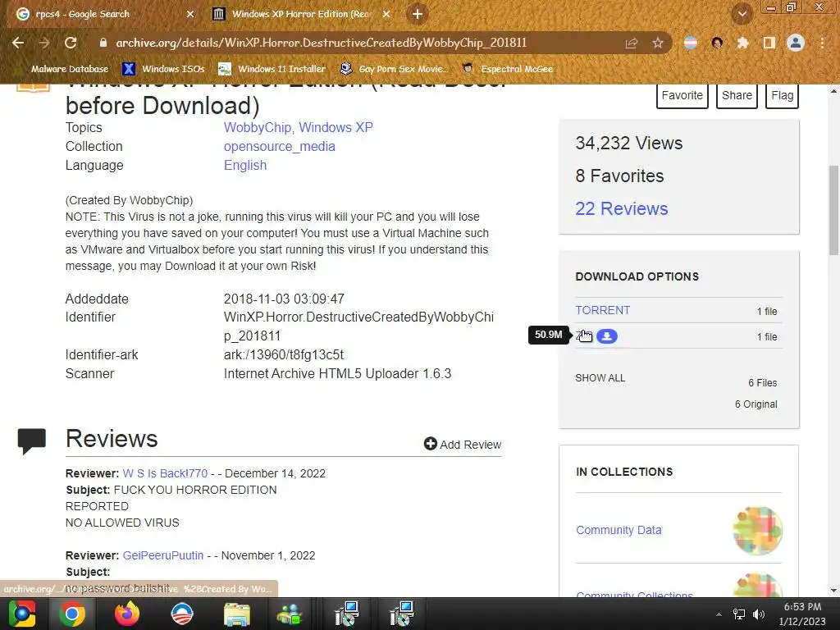The height and width of the screenshot is (630, 840).
Task: Expand SHOW ALL download files
Action: (600, 377)
